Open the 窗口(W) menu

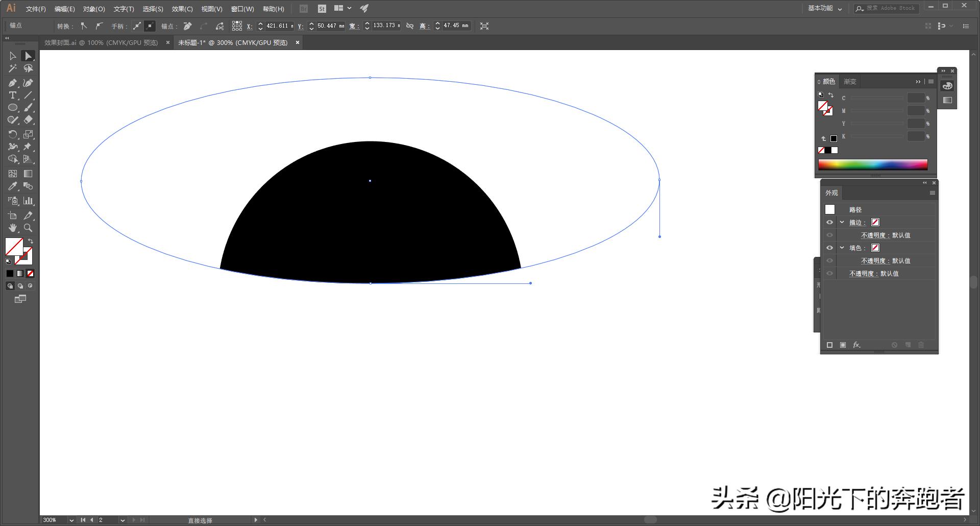242,9
